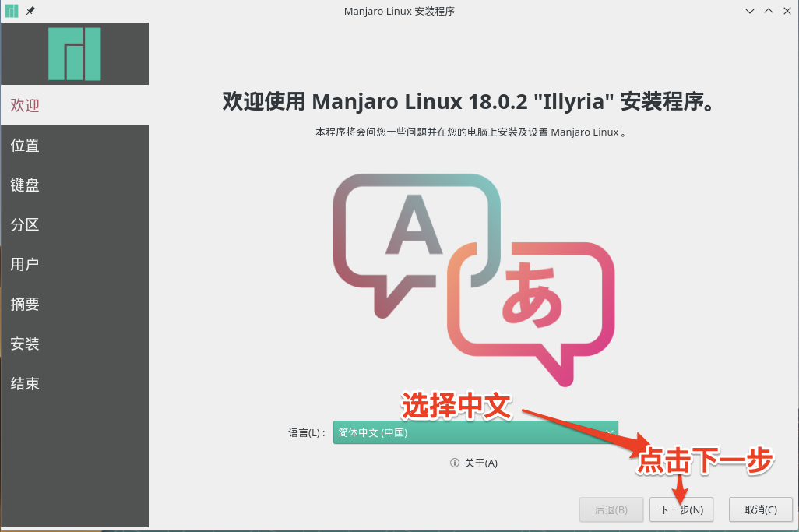The height and width of the screenshot is (532, 799).
Task: Maximize the installer window
Action: click(769, 11)
